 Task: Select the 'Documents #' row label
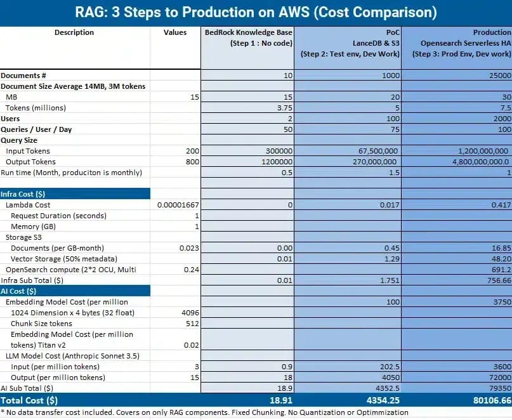[x=23, y=75]
